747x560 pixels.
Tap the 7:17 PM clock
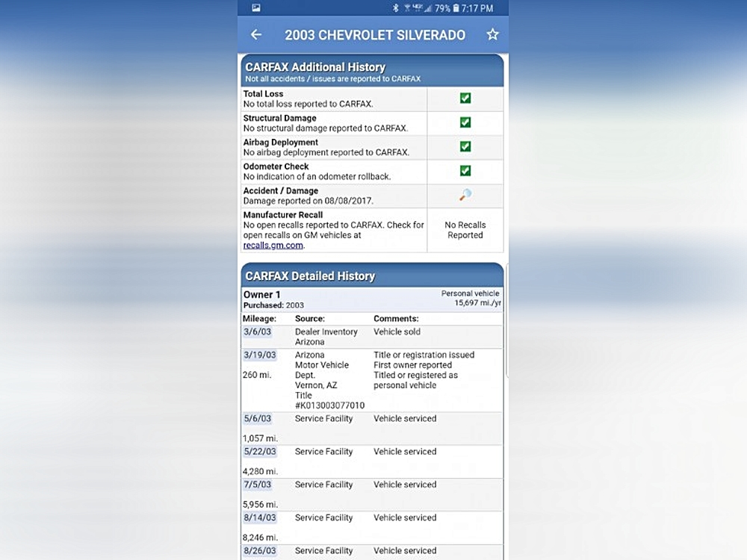(x=477, y=8)
